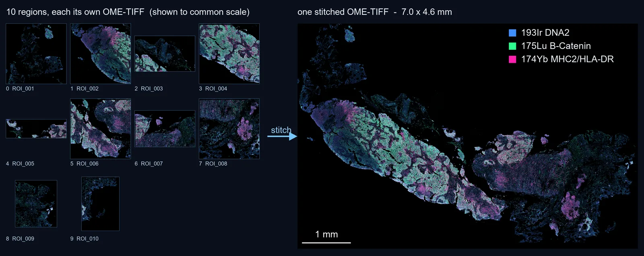644x256 pixels.
Task: Select the ROI_008 region thumbnail
Action: [x=229, y=129]
